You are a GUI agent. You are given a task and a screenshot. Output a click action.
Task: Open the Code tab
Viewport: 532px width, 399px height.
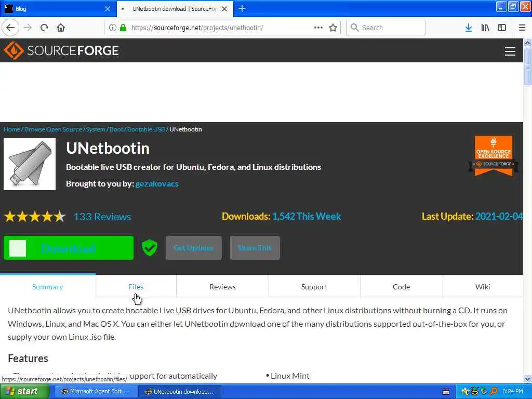(x=402, y=287)
